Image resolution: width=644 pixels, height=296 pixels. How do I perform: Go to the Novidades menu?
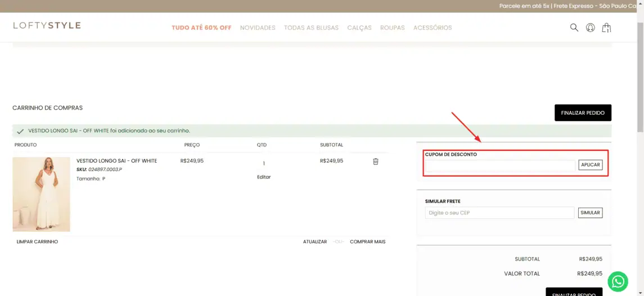tap(258, 28)
